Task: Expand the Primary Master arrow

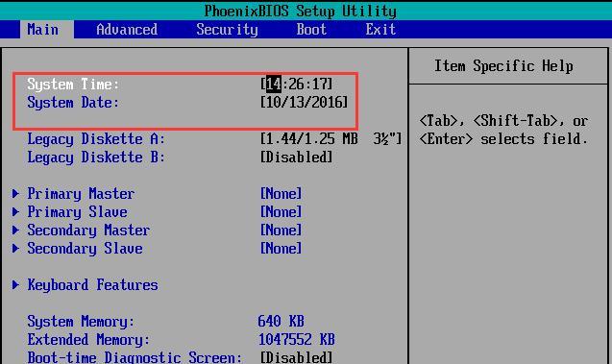Action: point(15,193)
